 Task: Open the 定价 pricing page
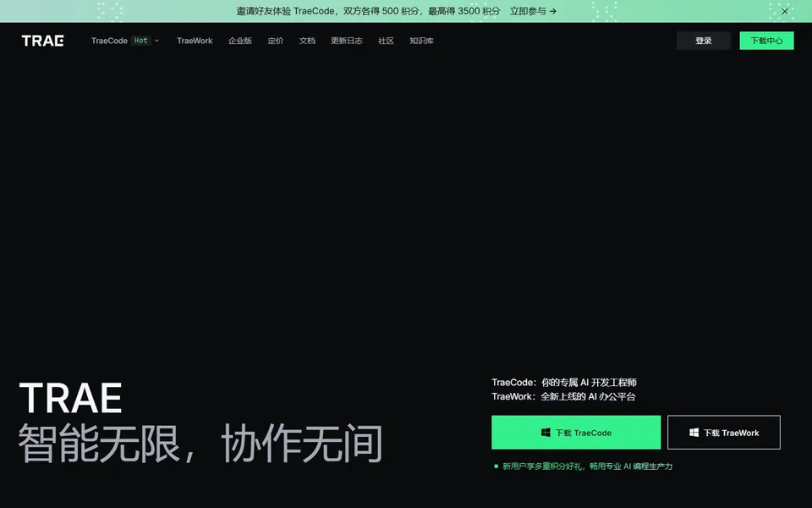coord(276,41)
